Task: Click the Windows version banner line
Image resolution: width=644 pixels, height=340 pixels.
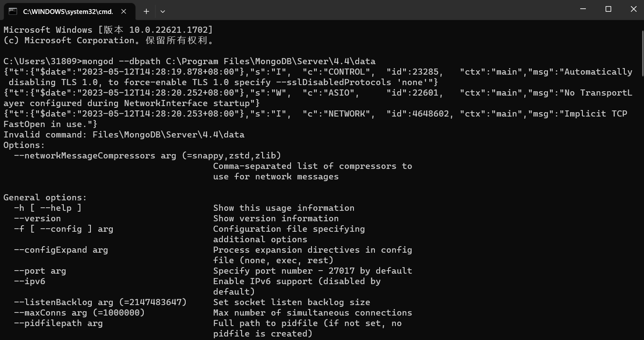Action: (107, 30)
